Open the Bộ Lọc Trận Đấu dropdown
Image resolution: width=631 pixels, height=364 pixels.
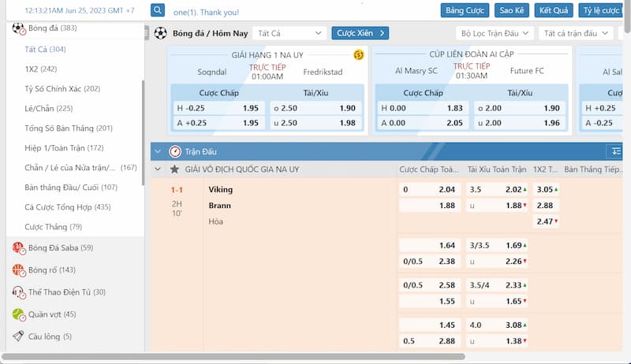495,33
